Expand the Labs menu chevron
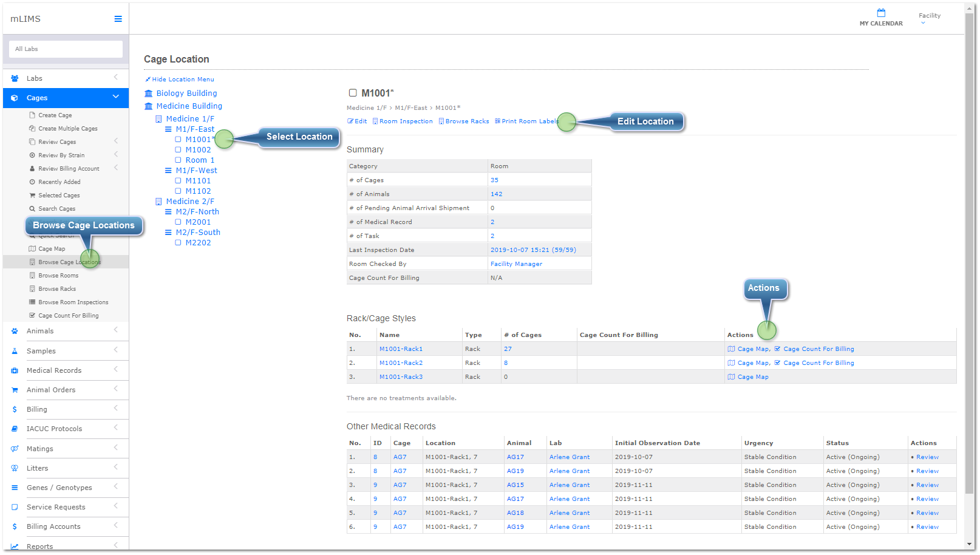The height and width of the screenshot is (555, 980). click(115, 77)
